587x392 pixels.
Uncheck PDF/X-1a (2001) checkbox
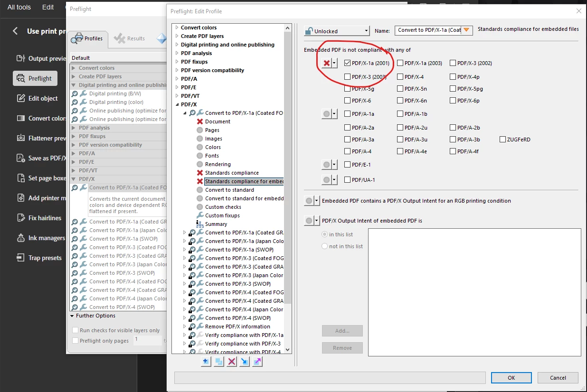click(x=348, y=63)
